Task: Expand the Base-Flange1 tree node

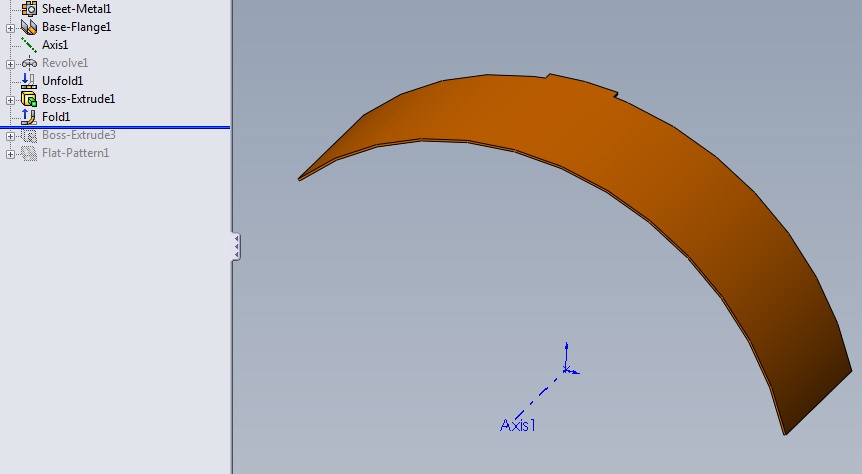Action: 10,28
